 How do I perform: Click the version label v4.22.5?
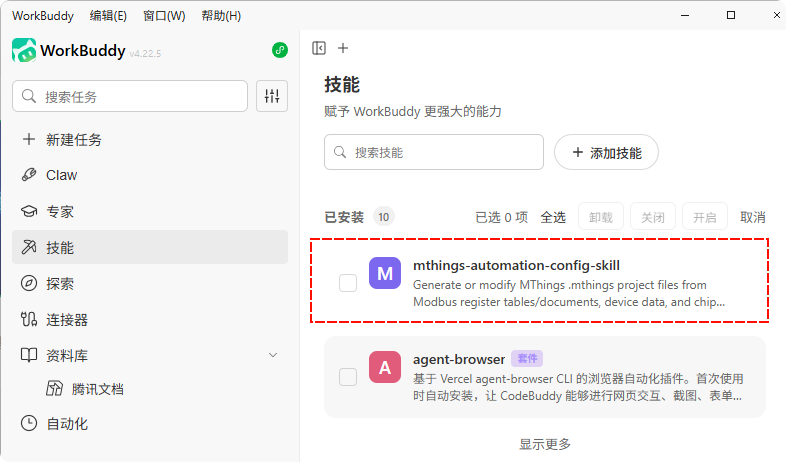click(145, 54)
